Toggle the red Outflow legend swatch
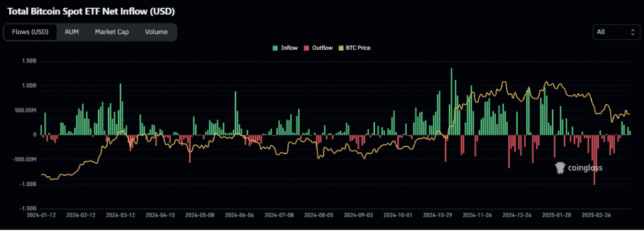The width and height of the screenshot is (644, 231). tap(306, 48)
